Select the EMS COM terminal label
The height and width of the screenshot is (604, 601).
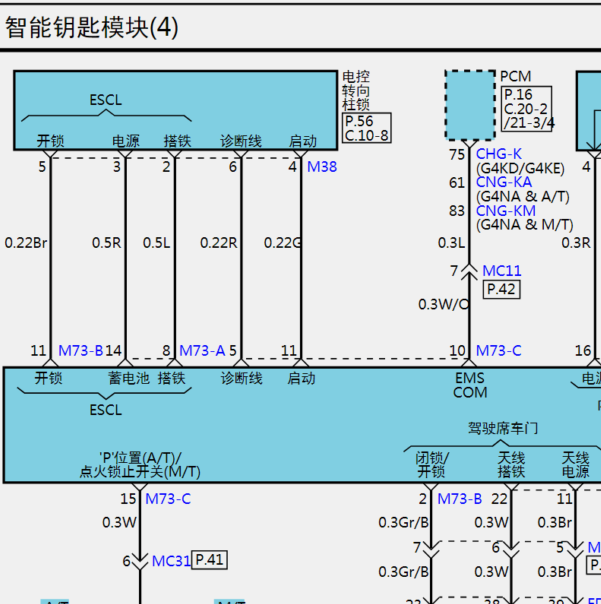coord(470,385)
